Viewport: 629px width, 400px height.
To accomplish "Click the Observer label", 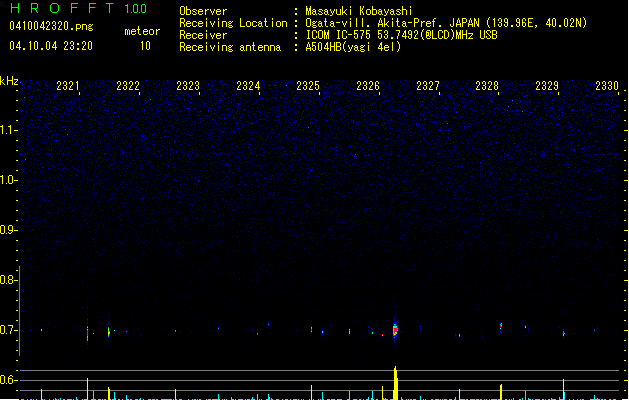I will click(203, 11).
